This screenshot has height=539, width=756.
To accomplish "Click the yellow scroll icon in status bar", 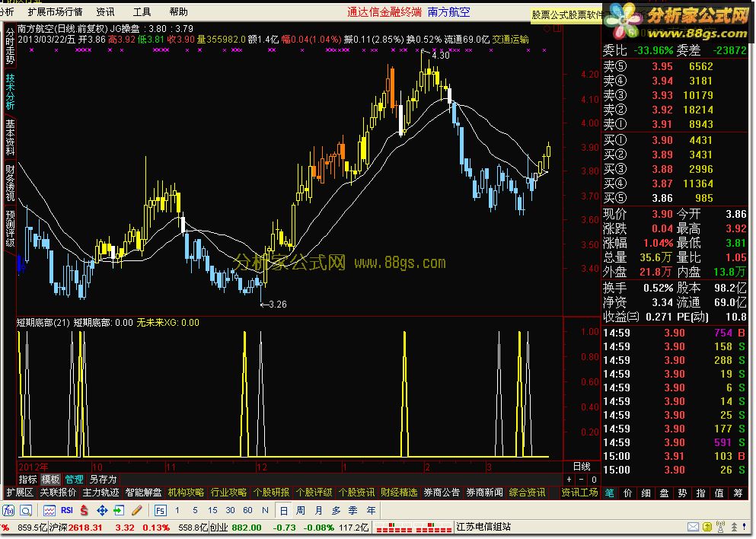I will [x=707, y=527].
